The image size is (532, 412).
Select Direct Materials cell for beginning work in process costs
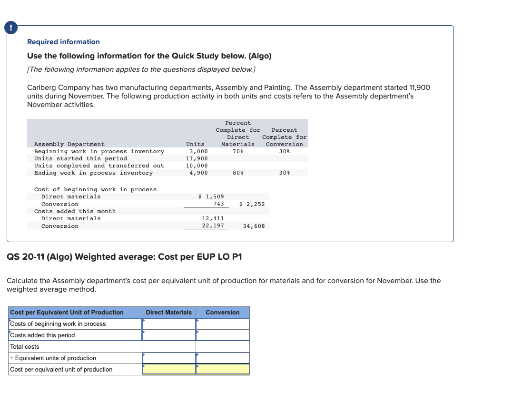(x=169, y=324)
